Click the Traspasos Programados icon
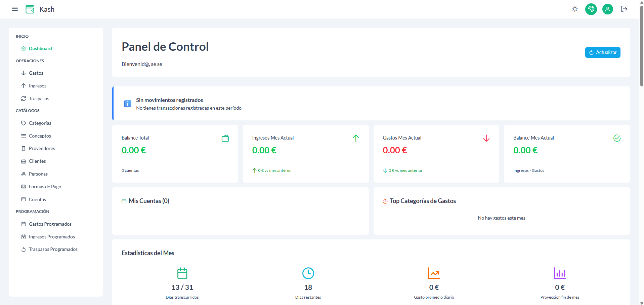 [x=24, y=250]
